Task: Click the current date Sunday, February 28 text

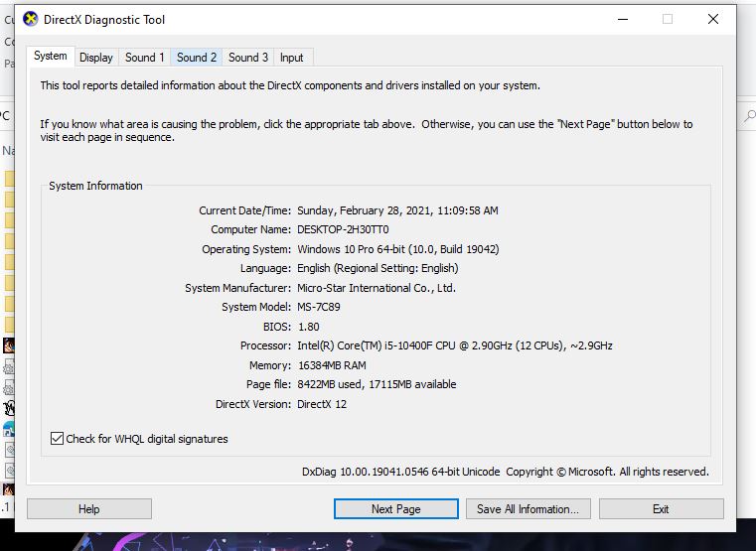Action: [x=397, y=210]
